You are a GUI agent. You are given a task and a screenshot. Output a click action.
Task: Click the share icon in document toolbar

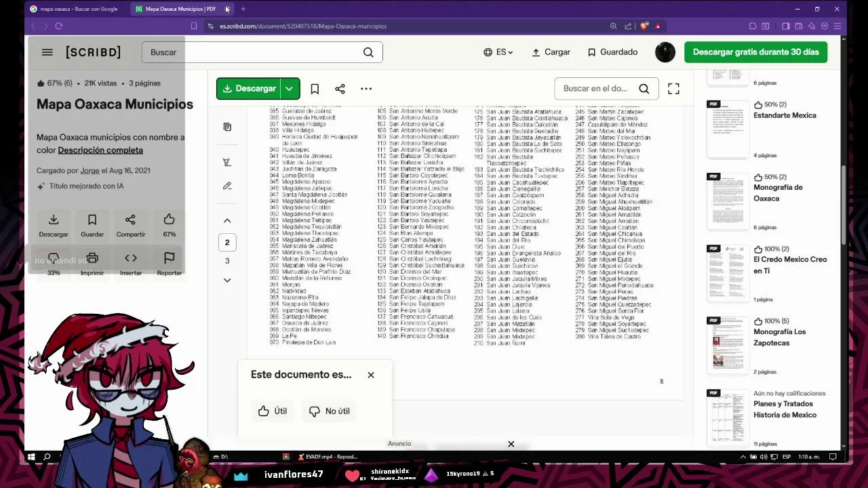[340, 89]
